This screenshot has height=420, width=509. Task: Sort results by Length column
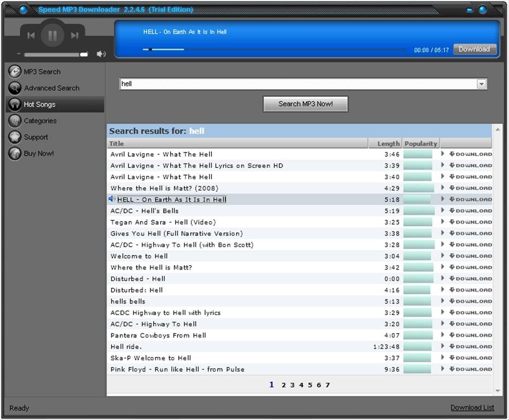pyautogui.click(x=385, y=144)
